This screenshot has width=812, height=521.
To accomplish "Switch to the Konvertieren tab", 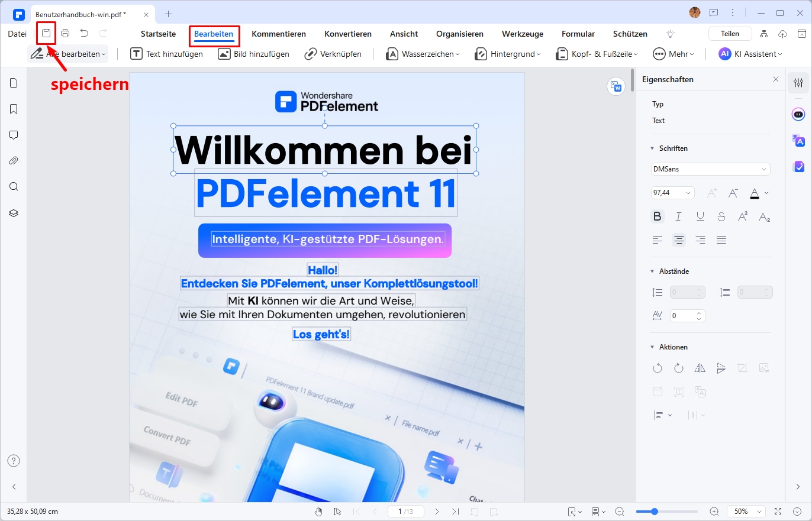I will 348,34.
